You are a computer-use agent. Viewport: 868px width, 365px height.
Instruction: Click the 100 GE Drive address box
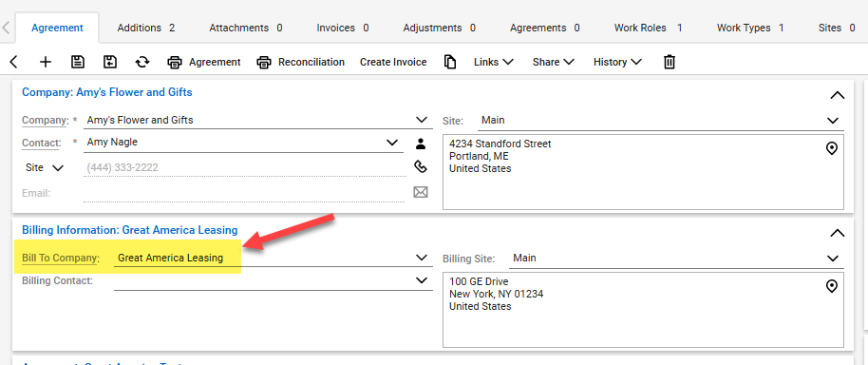(643, 310)
